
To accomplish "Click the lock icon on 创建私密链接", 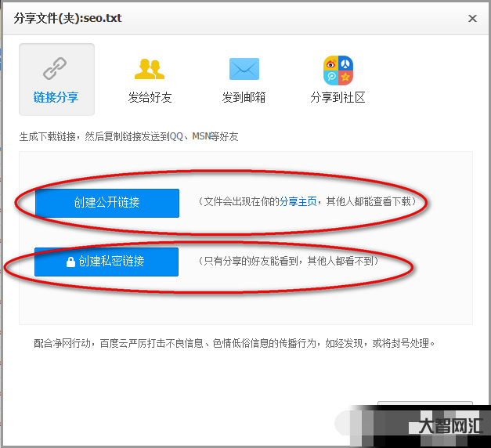I will coord(70,262).
